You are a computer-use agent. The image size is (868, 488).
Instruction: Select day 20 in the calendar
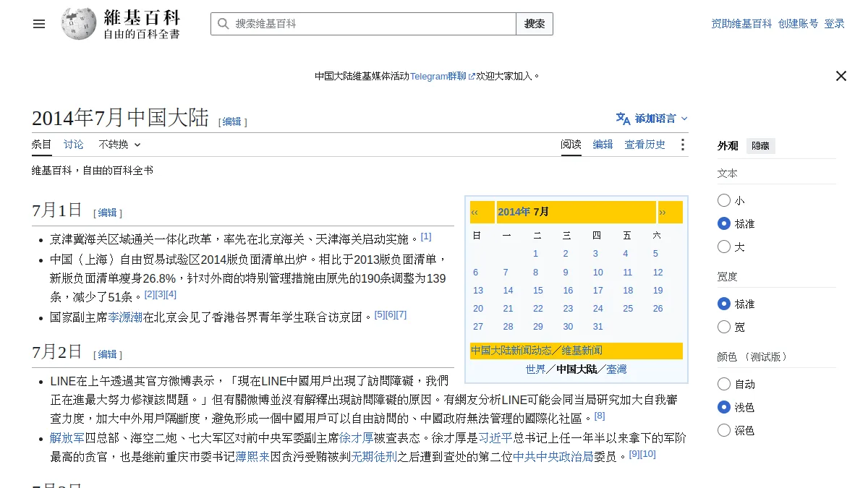click(x=478, y=309)
